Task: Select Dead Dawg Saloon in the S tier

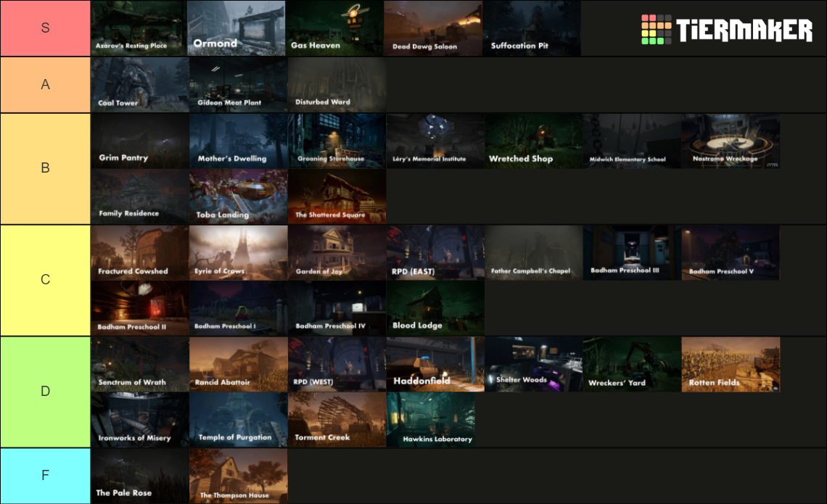Action: click(433, 28)
